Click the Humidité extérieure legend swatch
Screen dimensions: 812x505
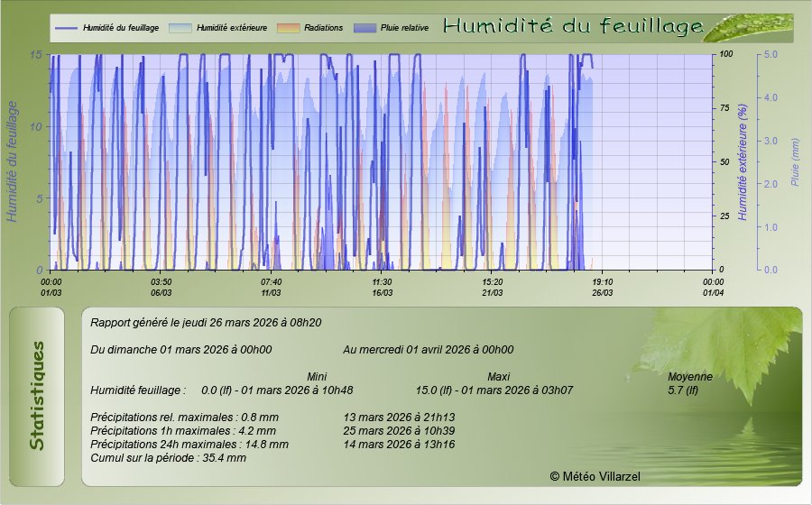click(x=180, y=28)
